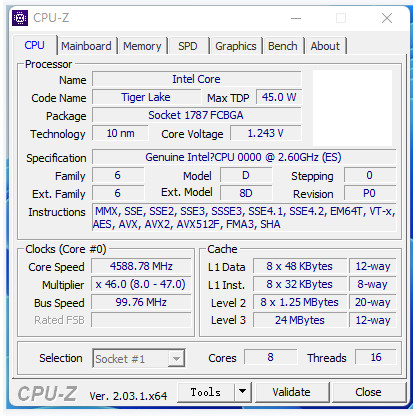
Task: Click the Level 2 20-way value
Action: [x=373, y=302]
